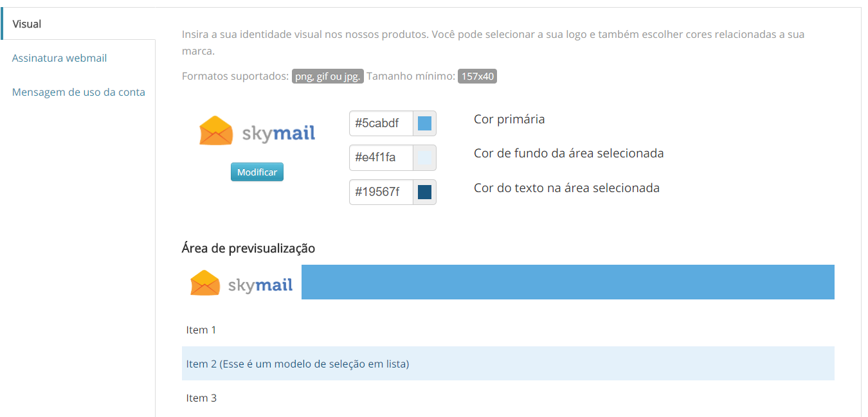Click the primary color hex input field
Screen dimensions: 868x417
pyautogui.click(x=381, y=123)
